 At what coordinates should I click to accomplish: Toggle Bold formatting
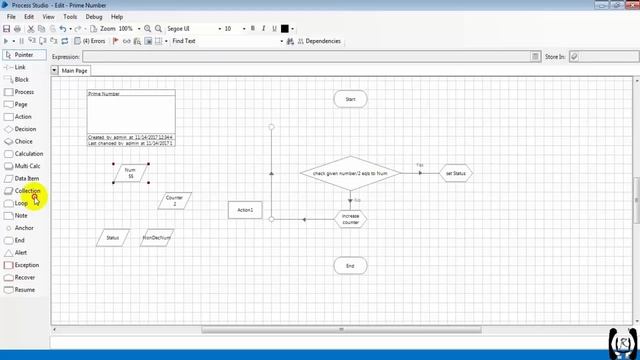tap(253, 29)
